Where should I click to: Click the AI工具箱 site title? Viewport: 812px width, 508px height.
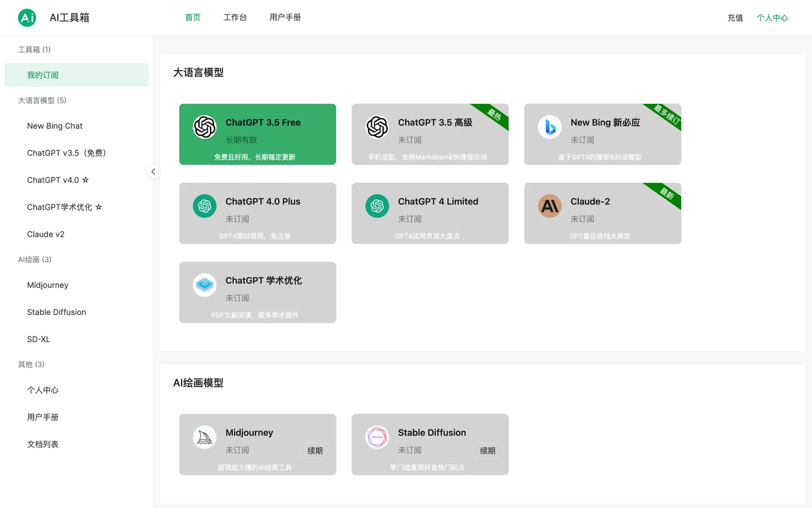69,17
